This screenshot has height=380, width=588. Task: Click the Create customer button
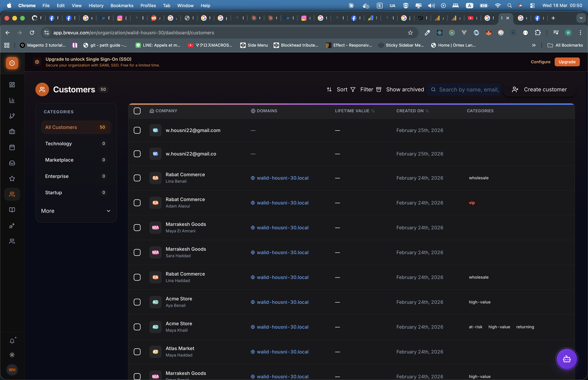[539, 90]
